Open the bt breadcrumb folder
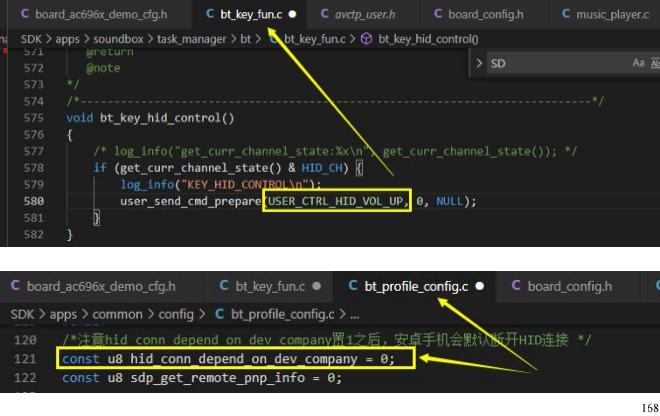 [245, 39]
